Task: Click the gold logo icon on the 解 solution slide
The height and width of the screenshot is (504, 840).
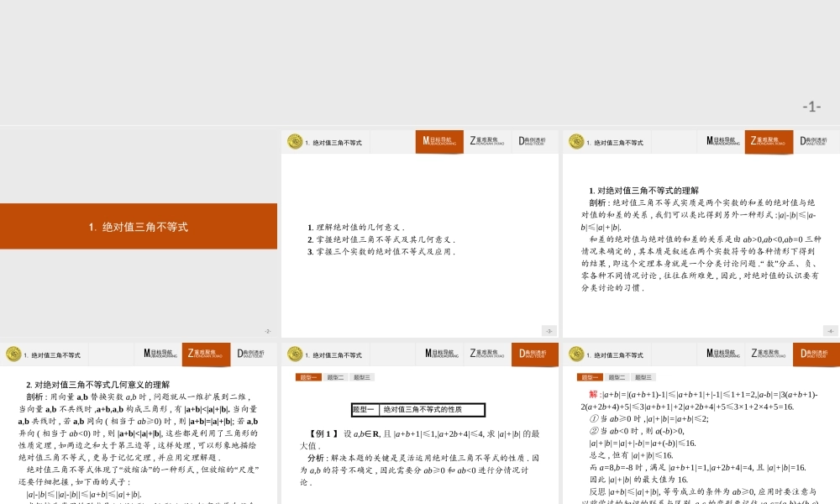Action: tap(576, 354)
